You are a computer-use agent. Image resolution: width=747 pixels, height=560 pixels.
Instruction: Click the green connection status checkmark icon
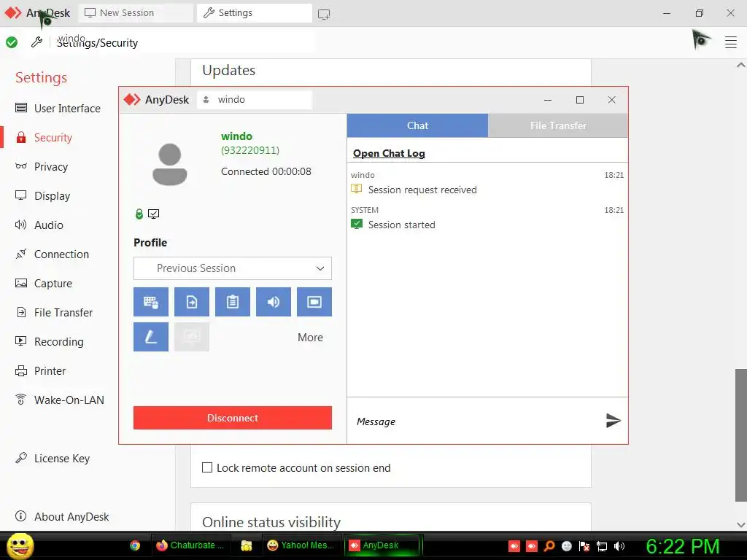(x=12, y=42)
